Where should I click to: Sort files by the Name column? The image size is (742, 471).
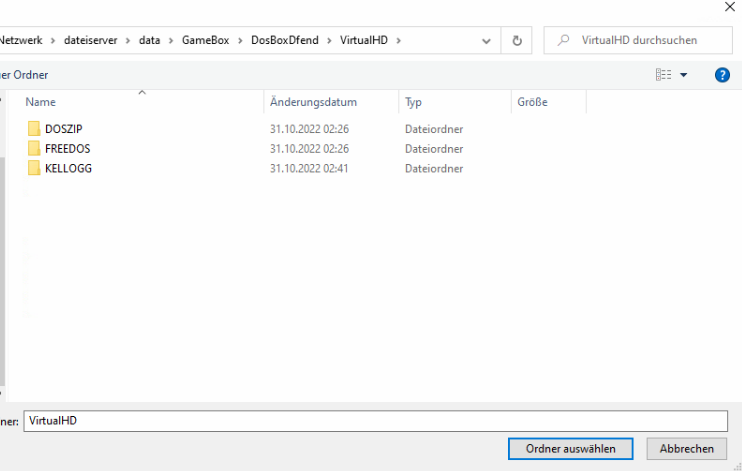click(x=40, y=102)
